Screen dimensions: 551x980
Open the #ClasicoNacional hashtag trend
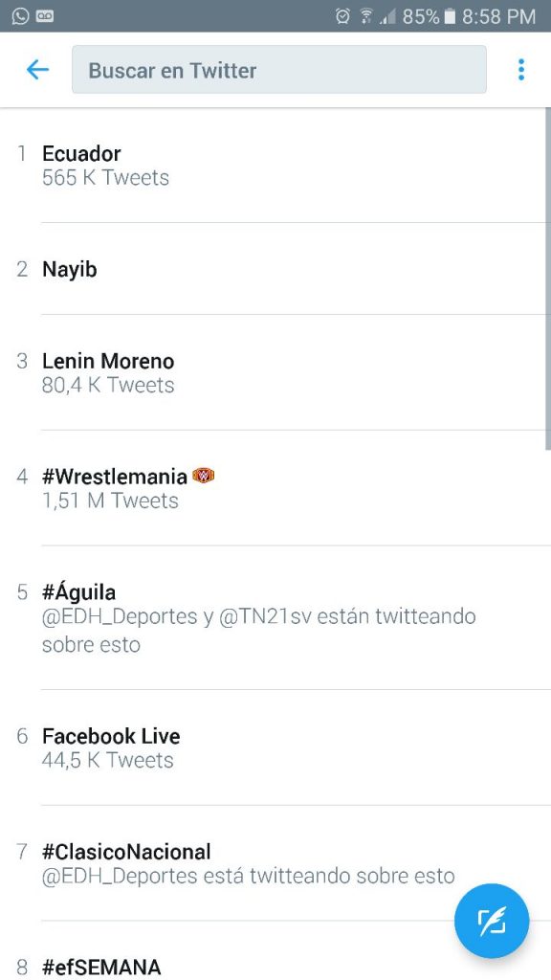click(x=275, y=863)
